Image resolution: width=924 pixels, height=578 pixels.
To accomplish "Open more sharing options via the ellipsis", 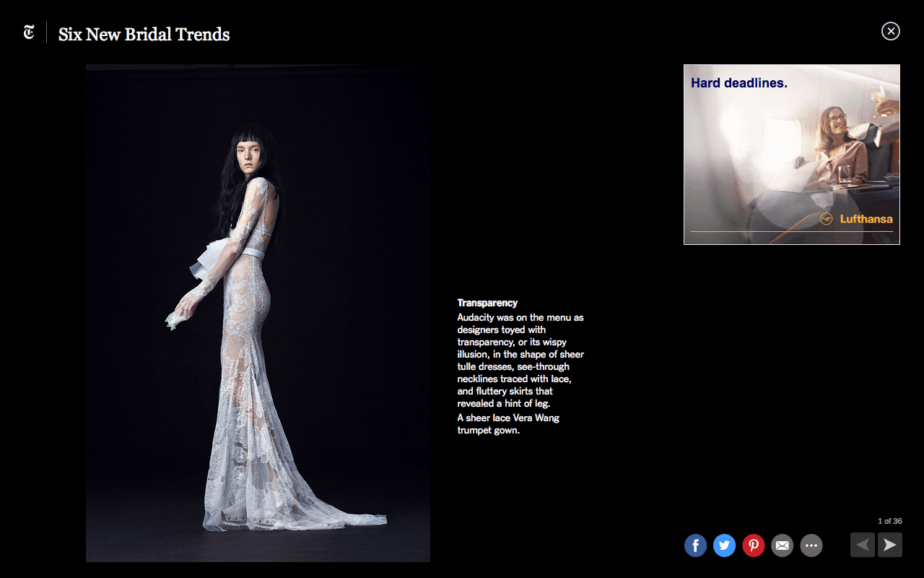I will pyautogui.click(x=811, y=545).
